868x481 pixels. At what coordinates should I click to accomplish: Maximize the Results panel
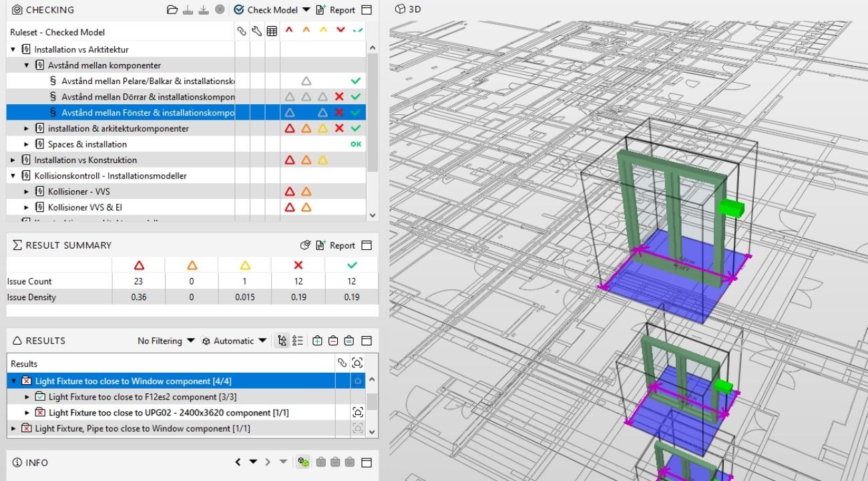click(366, 341)
